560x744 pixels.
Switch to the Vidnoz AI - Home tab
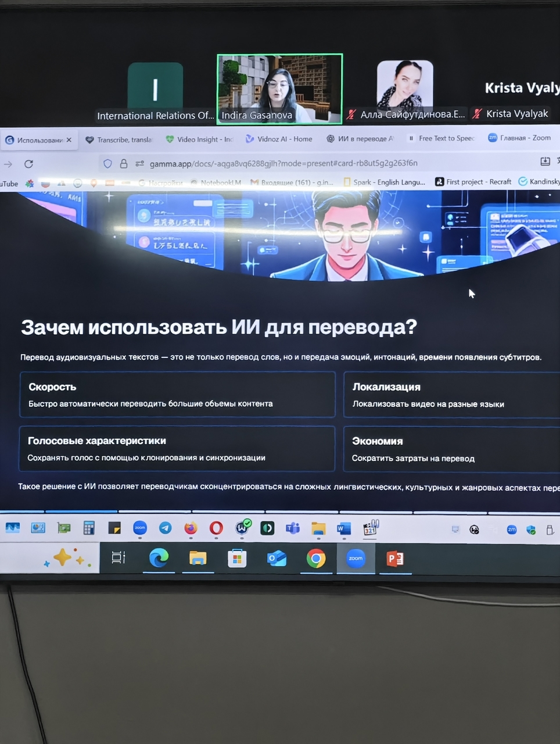[x=279, y=139]
